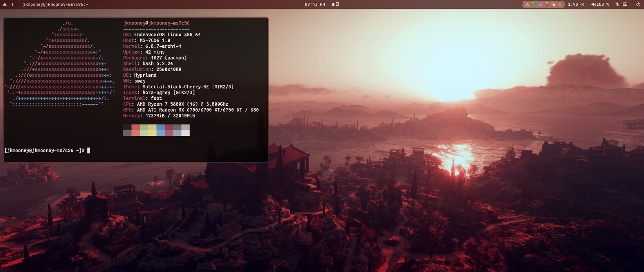The width and height of the screenshot is (644, 272).
Task: Click the purple tray icon
Action: click(x=540, y=4)
